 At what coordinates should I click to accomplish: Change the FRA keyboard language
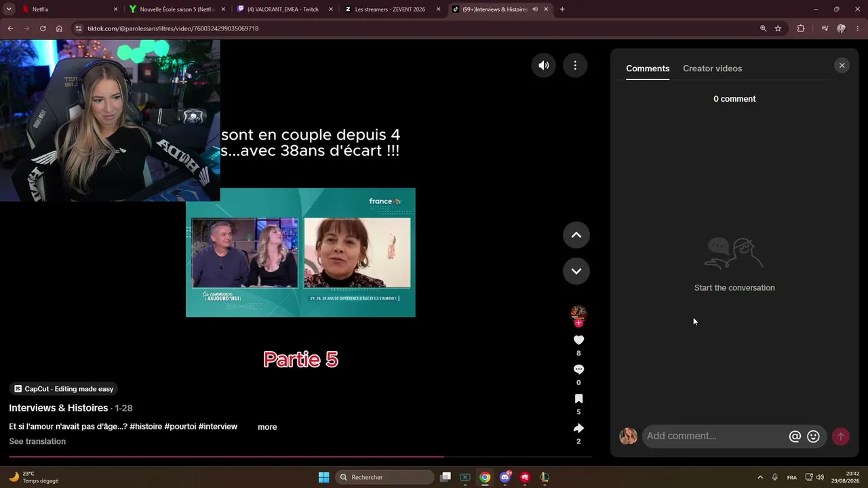coord(792,477)
